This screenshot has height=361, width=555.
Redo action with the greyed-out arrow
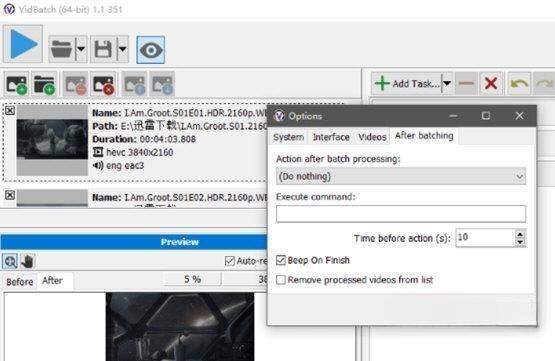click(544, 84)
